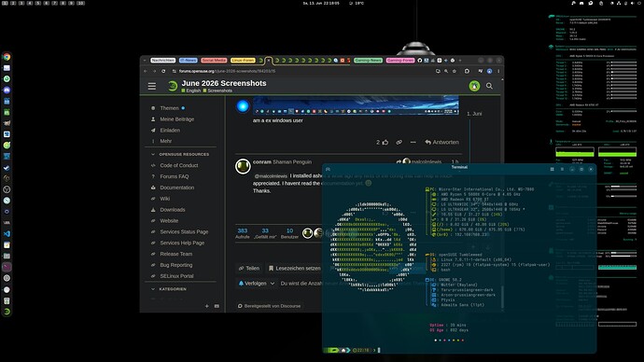The width and height of the screenshot is (644, 362).
Task: Open the Terminal hamburger menu
Action: pos(562,169)
